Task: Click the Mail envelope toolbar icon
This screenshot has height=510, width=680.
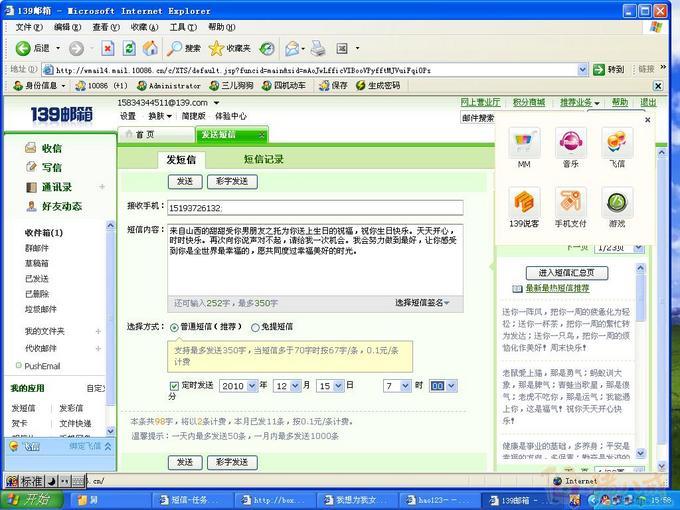Action: [x=292, y=48]
